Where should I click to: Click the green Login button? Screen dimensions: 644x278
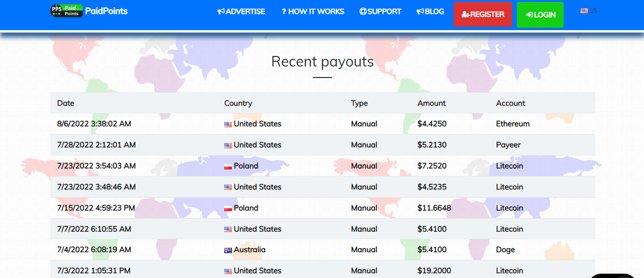point(540,15)
